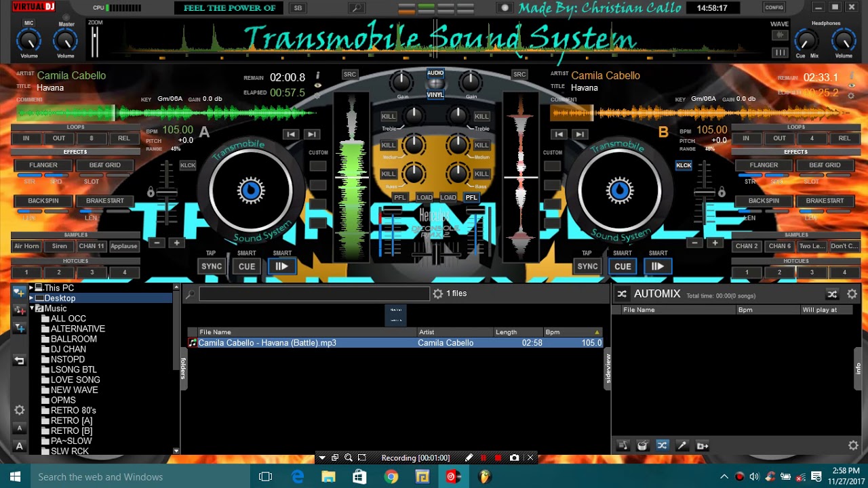
Task: Open the folders side tab
Action: (x=183, y=369)
